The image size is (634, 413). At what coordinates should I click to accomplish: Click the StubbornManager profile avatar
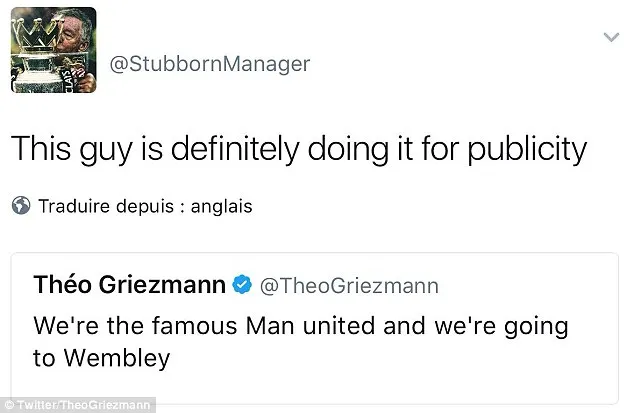pyautogui.click(x=54, y=51)
